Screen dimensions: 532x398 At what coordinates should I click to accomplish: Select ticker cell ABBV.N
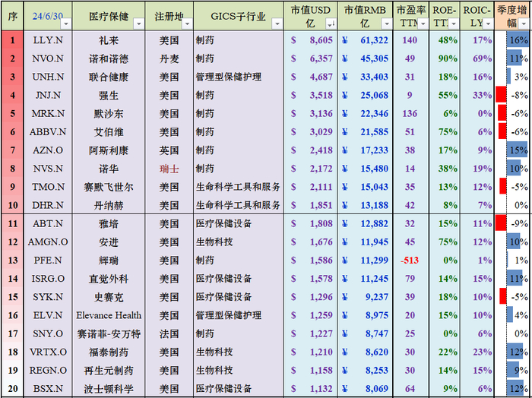coord(48,131)
